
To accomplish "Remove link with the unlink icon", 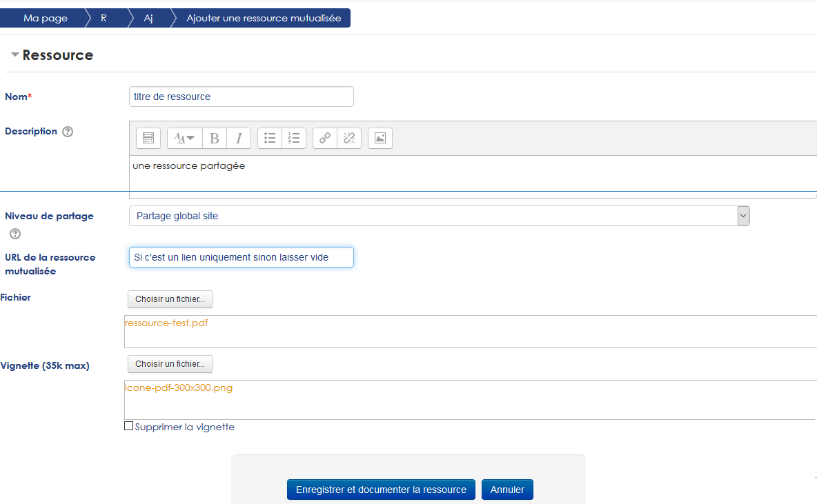I will click(349, 138).
